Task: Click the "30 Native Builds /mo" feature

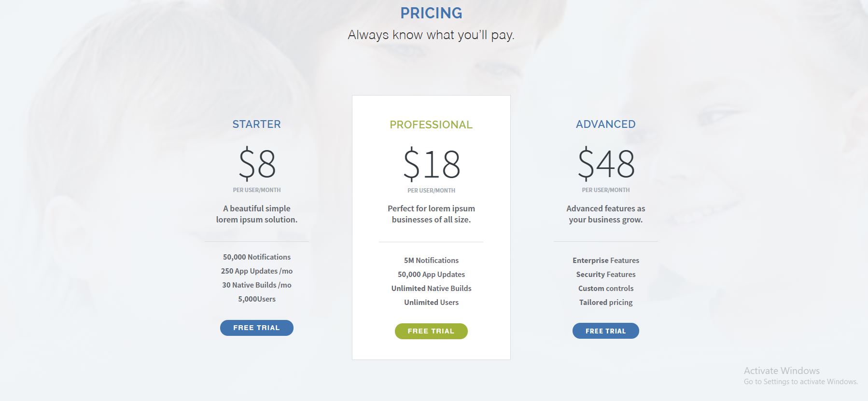Action: pyautogui.click(x=257, y=285)
